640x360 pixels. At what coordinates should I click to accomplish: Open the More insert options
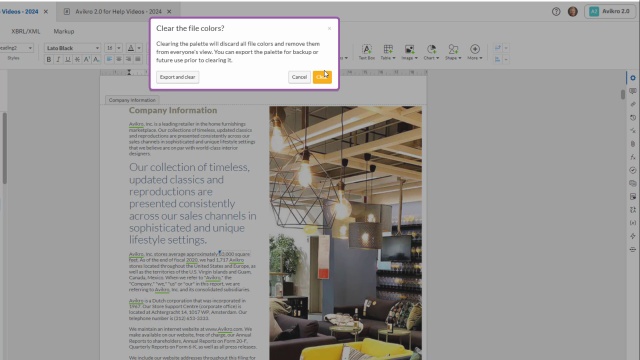tap(475, 52)
